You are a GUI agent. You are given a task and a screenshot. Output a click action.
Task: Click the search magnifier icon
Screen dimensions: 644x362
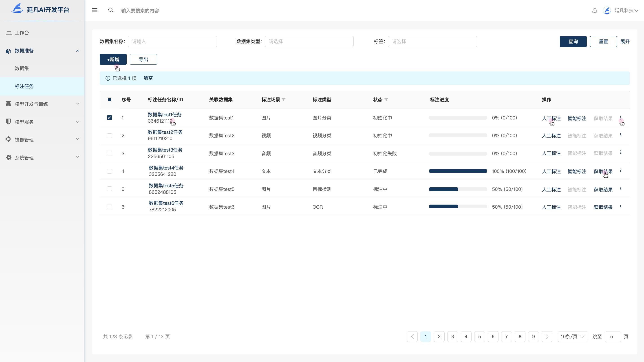click(x=111, y=10)
